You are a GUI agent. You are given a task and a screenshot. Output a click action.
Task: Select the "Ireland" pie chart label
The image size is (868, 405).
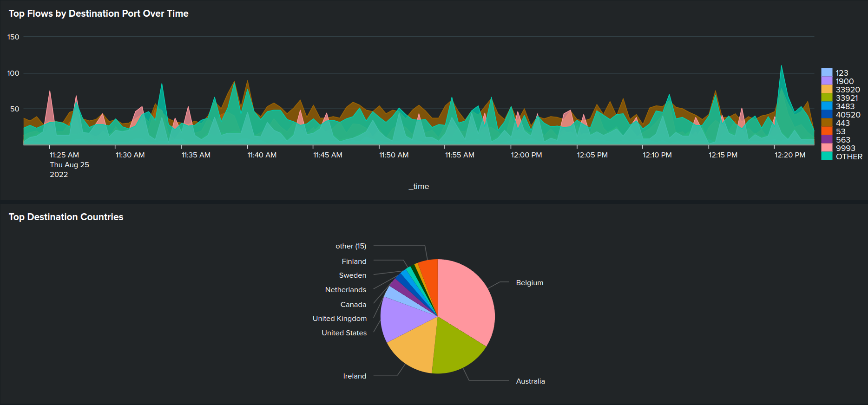pyautogui.click(x=355, y=376)
